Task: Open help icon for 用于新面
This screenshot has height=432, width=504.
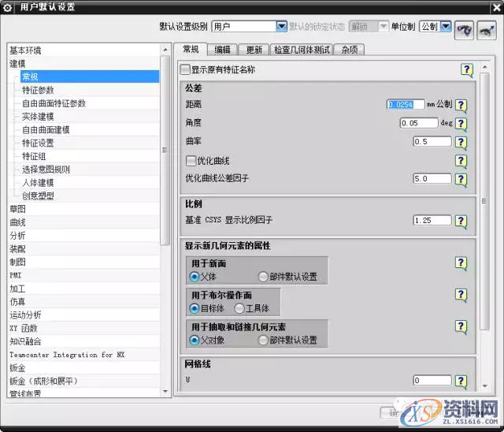Action: click(x=461, y=263)
